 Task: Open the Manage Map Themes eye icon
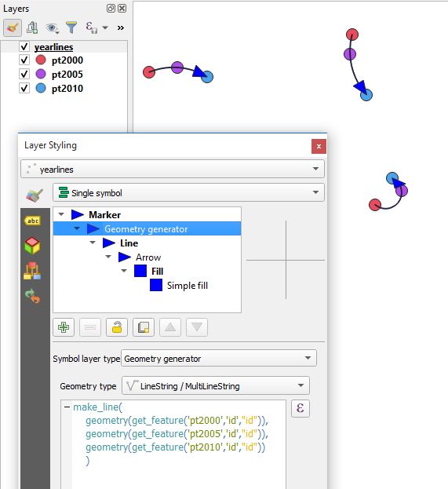52,28
